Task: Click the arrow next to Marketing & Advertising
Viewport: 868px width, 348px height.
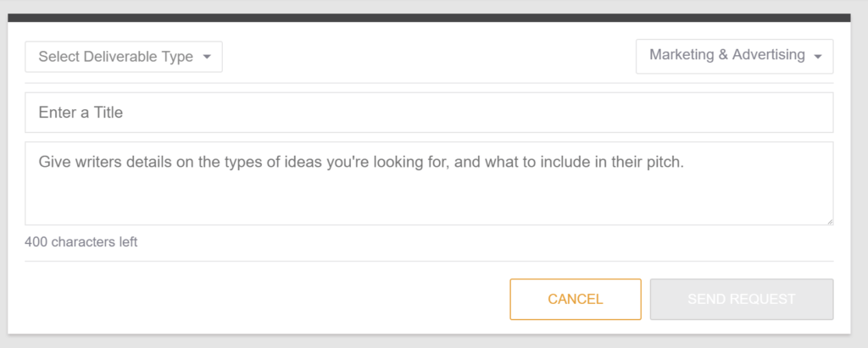Action: [x=817, y=57]
